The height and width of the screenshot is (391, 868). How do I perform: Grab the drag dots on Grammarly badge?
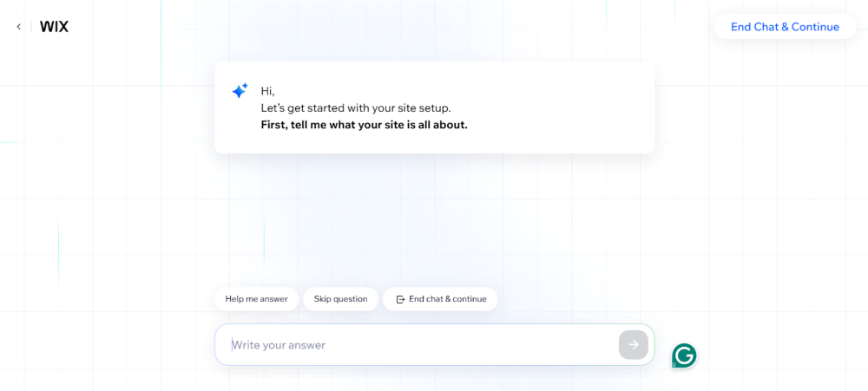pos(674,365)
